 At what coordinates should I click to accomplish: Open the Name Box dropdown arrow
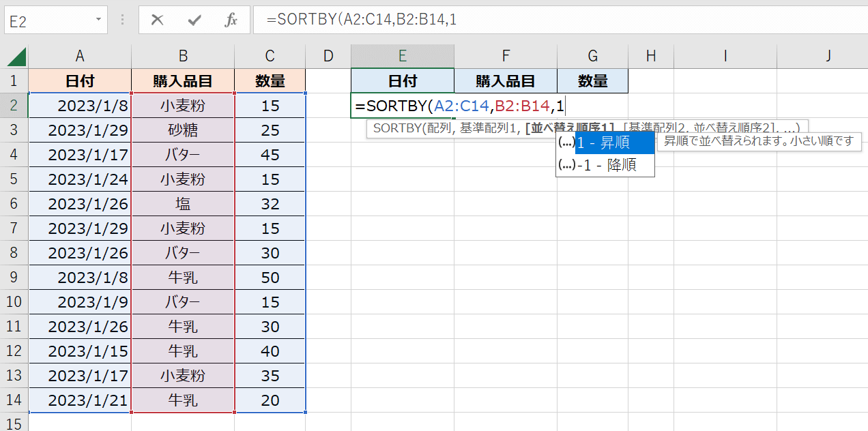[100, 20]
